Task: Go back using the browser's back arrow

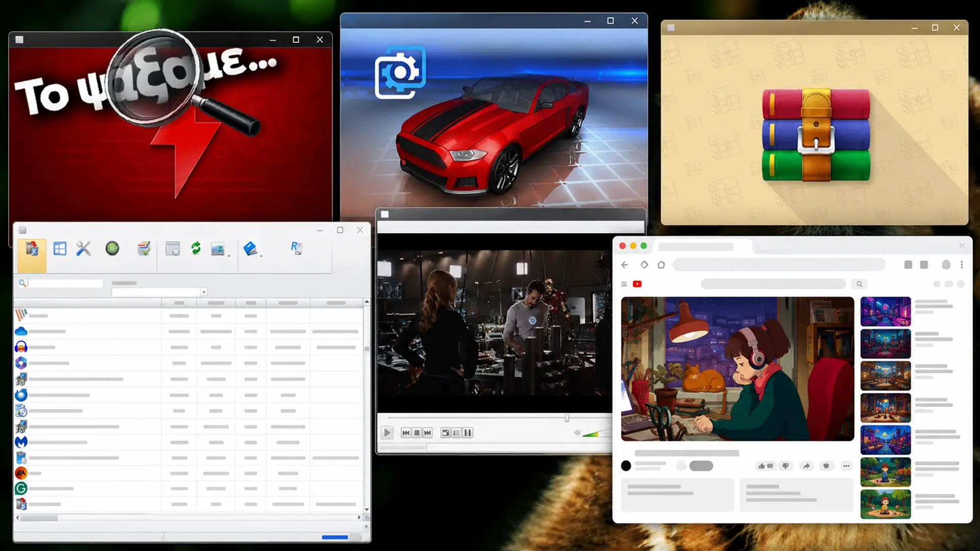Action: [625, 265]
